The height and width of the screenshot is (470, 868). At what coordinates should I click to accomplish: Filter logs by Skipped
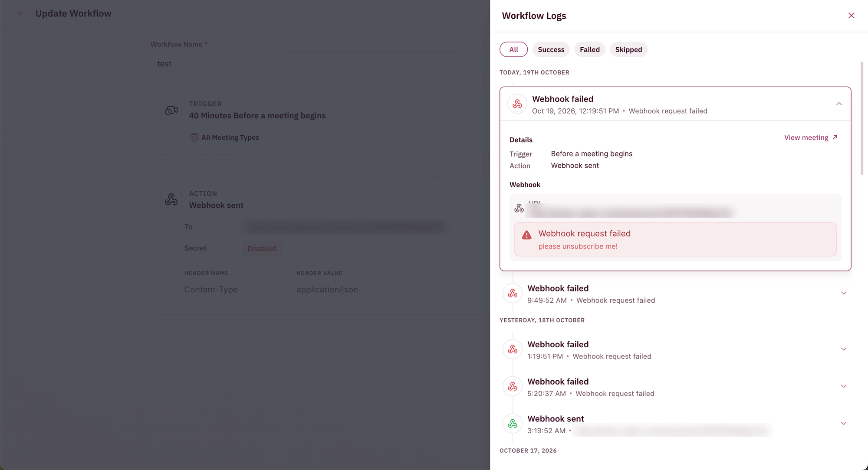click(628, 49)
